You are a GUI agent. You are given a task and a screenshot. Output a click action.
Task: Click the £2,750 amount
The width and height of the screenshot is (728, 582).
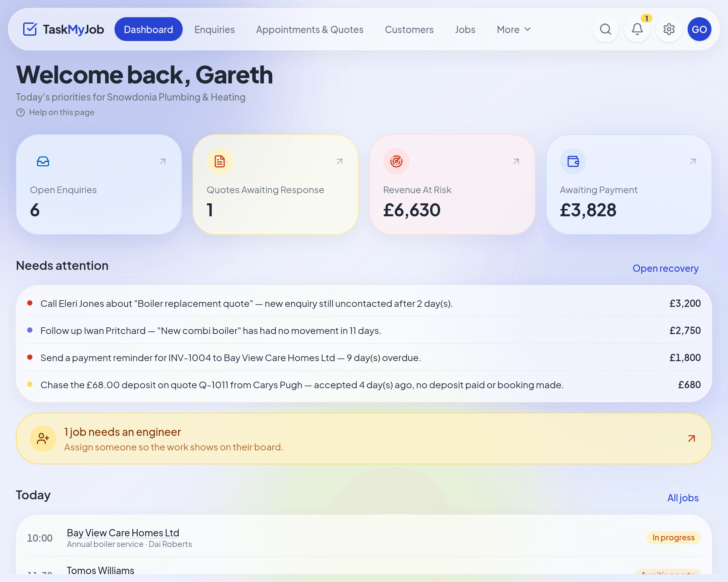[x=685, y=330]
